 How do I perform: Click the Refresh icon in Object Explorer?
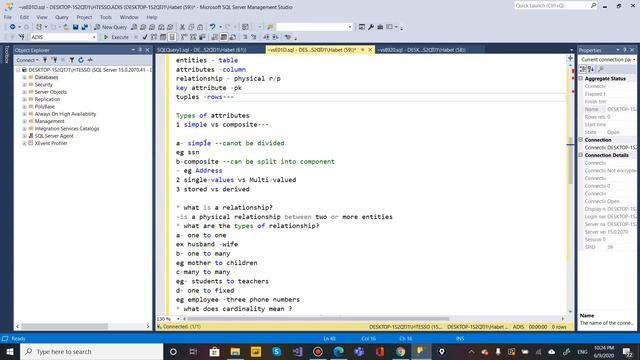coord(81,60)
